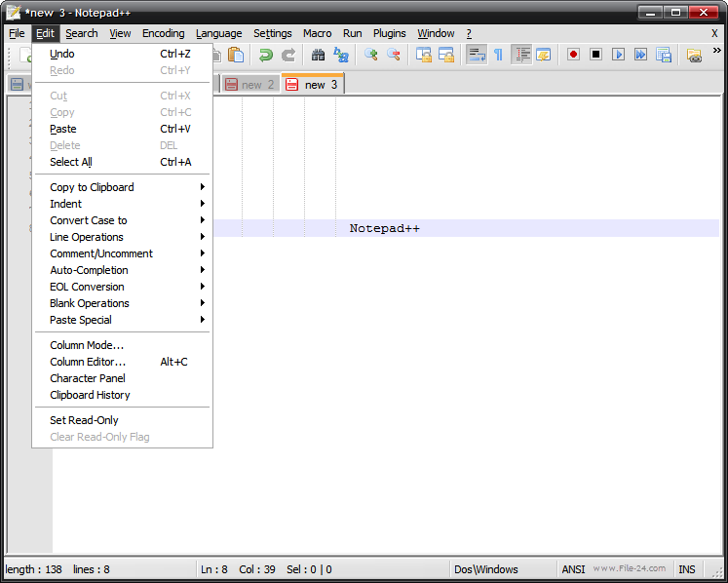Click the length : 138 status text
The image size is (728, 583).
coord(33,569)
